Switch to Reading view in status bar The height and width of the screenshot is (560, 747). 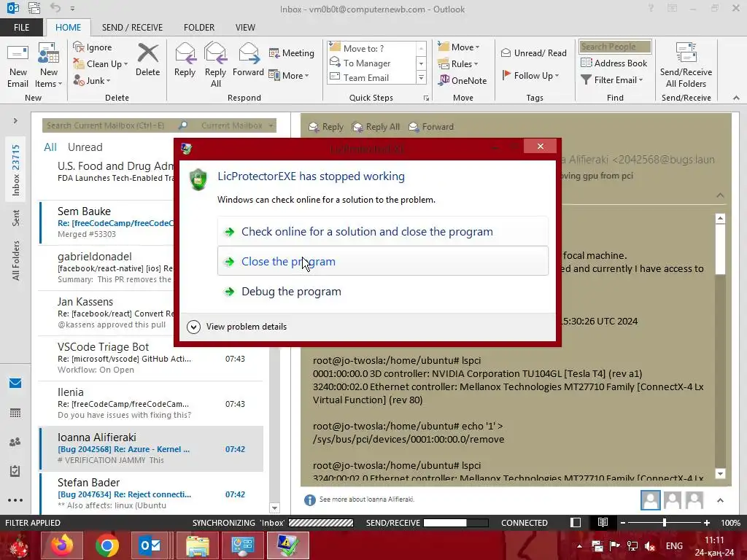(603, 523)
